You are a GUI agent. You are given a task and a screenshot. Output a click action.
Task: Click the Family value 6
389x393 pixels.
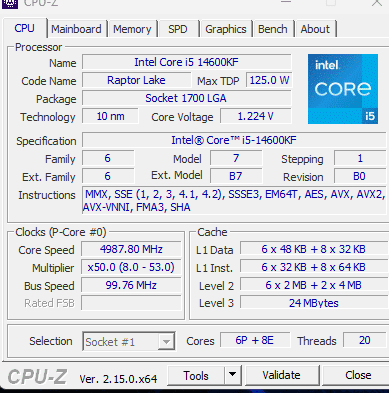(108, 158)
